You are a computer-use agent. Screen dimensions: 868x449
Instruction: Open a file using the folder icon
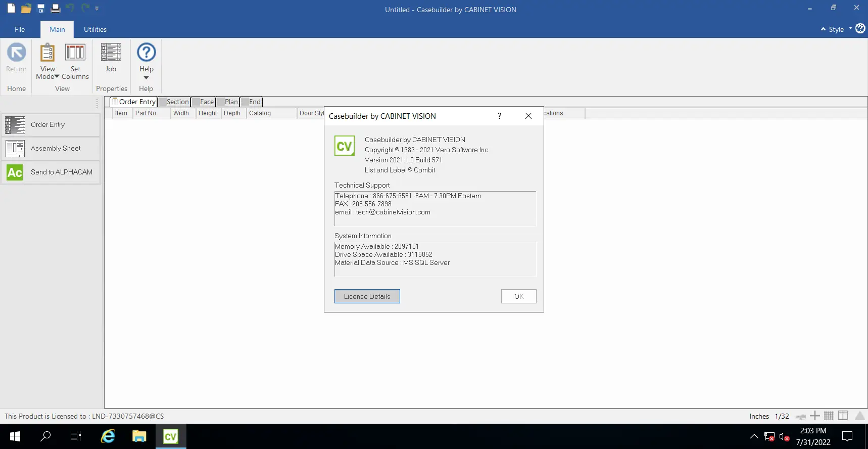tap(26, 9)
